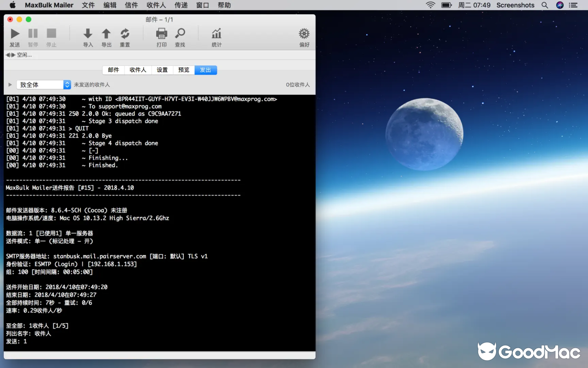The width and height of the screenshot is (588, 368).
Task: Open the 帮助 menu
Action: tap(224, 5)
